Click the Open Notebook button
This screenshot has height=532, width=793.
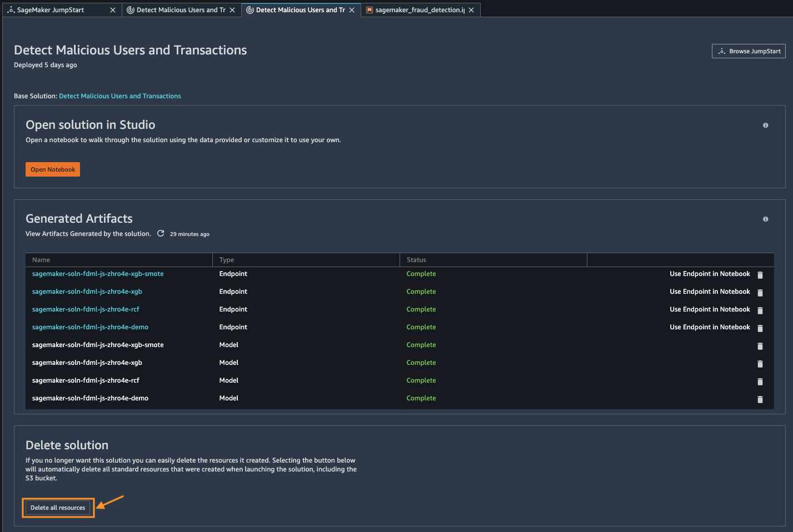(53, 169)
